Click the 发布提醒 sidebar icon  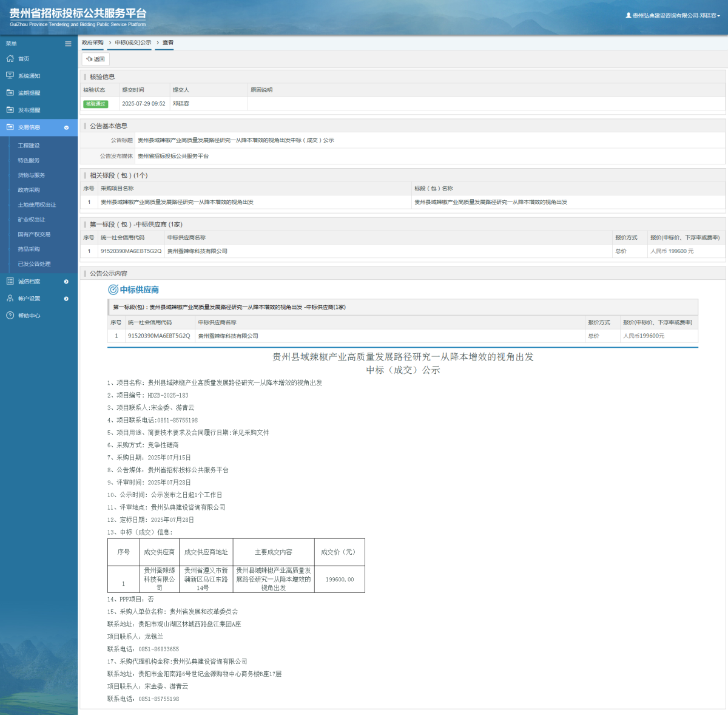[x=10, y=110]
